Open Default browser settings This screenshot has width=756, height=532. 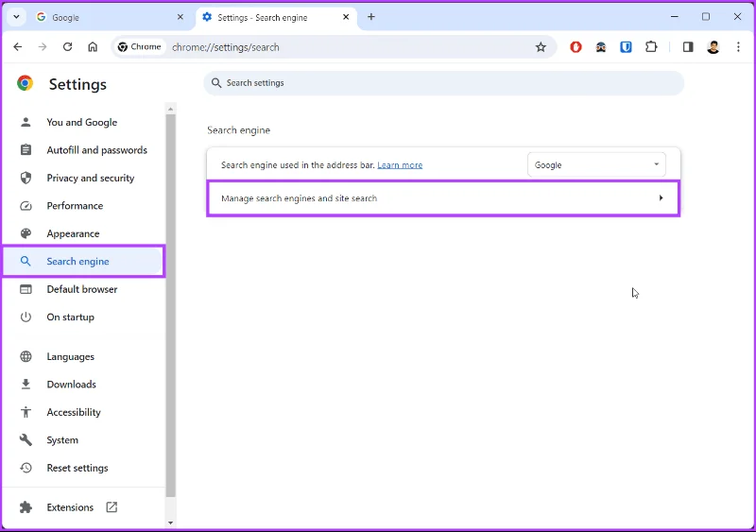pos(82,289)
